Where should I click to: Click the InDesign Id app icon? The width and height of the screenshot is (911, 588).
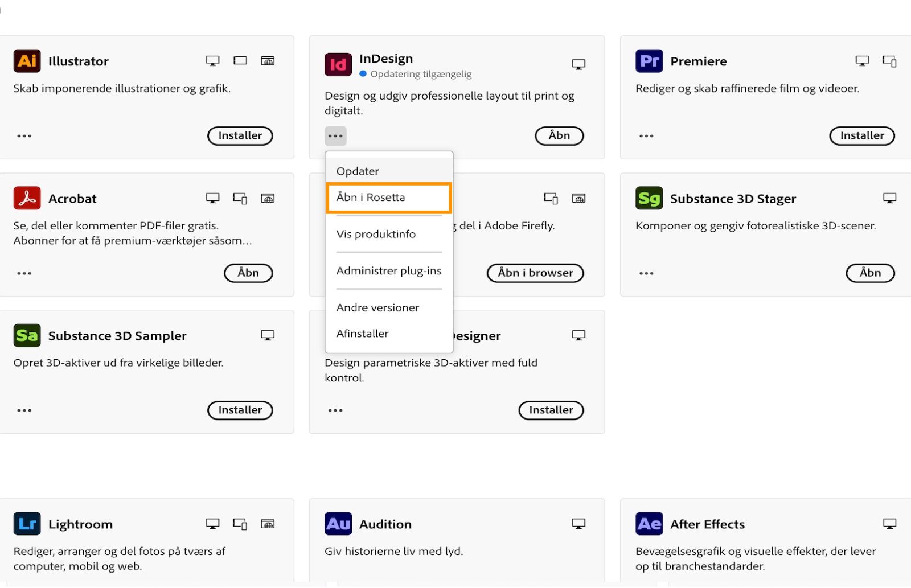pyautogui.click(x=338, y=64)
